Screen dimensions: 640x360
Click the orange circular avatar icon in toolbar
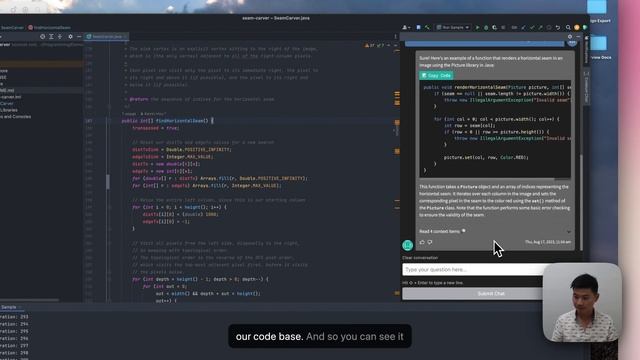point(577,27)
